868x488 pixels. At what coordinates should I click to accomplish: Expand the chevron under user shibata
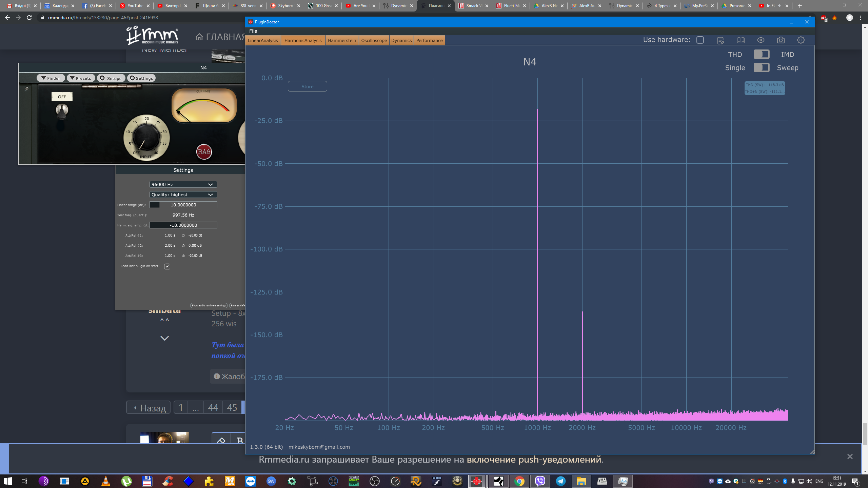click(x=164, y=338)
